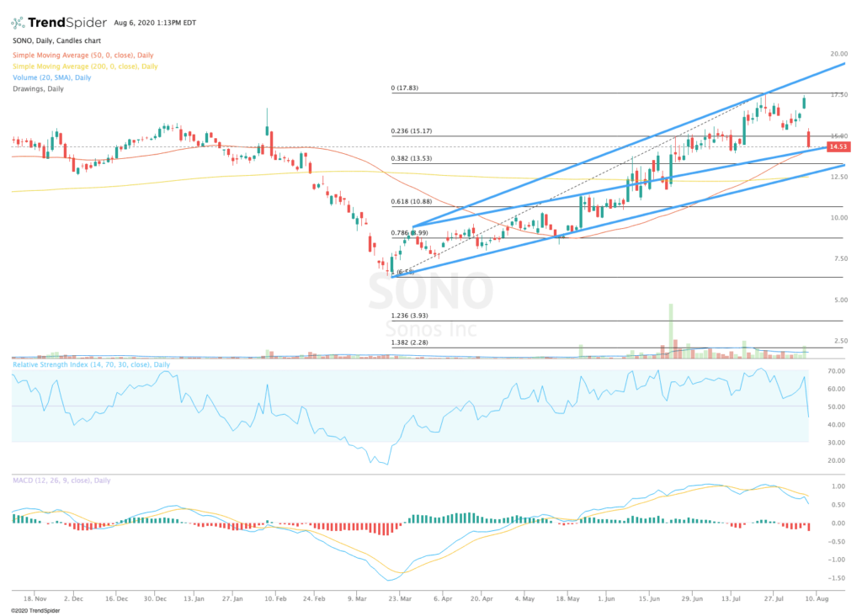This screenshot has width=862, height=616.
Task: Click the '18. Nov' date on time axis
Action: pyautogui.click(x=35, y=598)
